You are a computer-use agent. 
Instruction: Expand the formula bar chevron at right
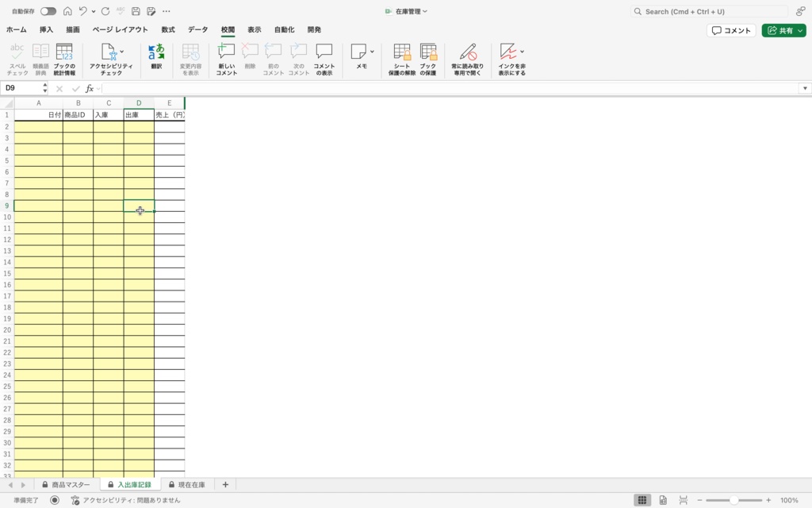tap(805, 88)
